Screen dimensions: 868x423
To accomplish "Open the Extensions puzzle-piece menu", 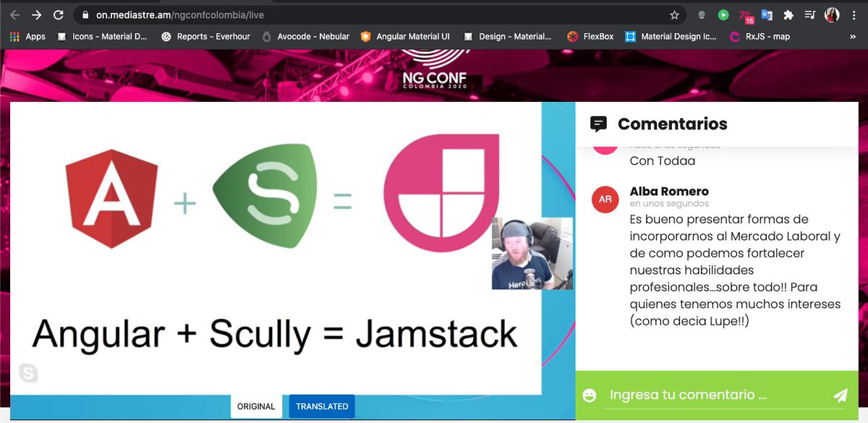I will pyautogui.click(x=788, y=14).
